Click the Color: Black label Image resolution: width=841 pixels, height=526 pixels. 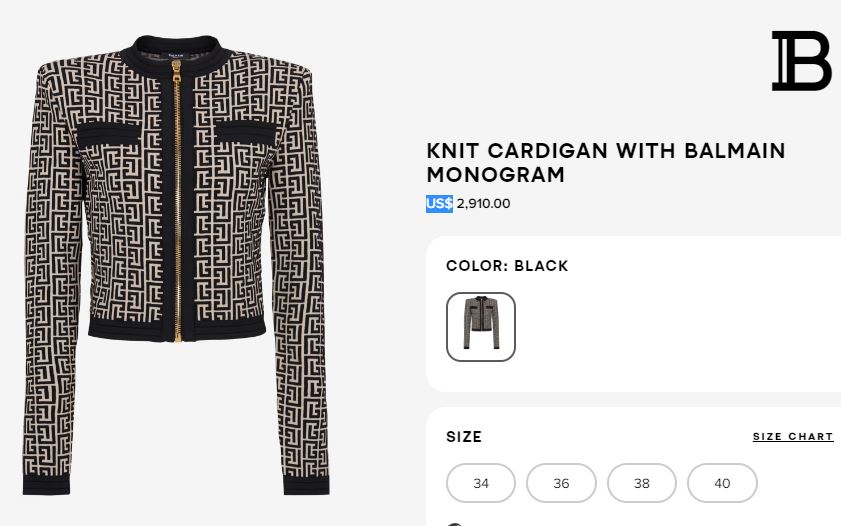click(x=507, y=266)
